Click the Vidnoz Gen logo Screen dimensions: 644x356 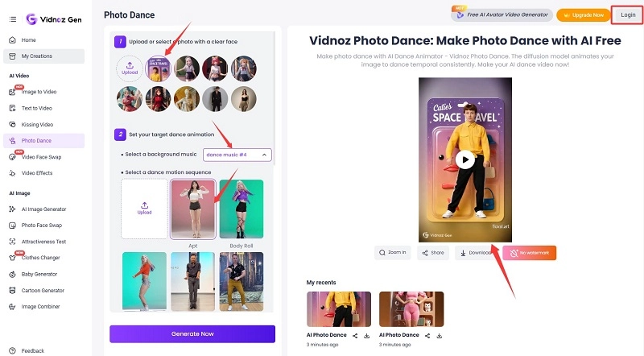(x=54, y=19)
